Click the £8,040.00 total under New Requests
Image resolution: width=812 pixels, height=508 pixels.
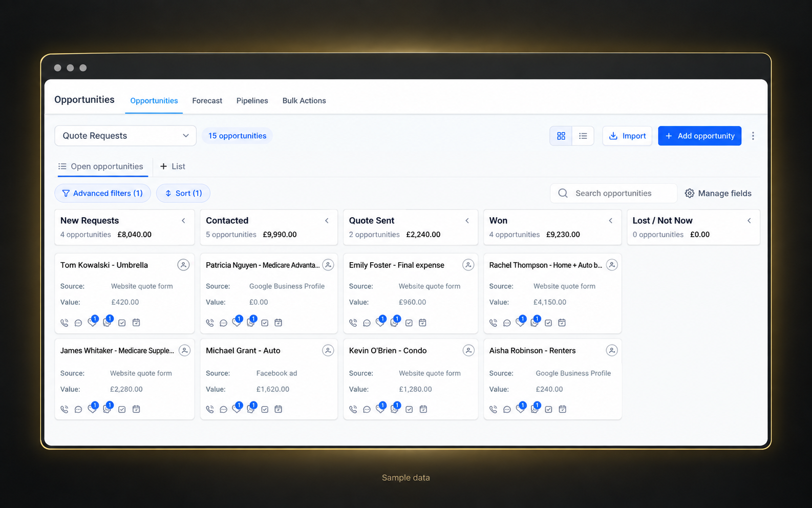135,235
